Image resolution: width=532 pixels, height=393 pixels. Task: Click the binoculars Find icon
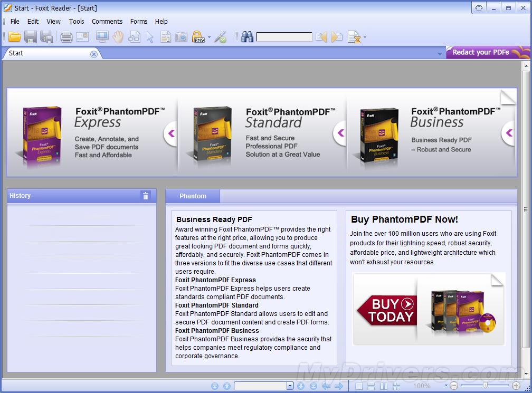tap(247, 37)
